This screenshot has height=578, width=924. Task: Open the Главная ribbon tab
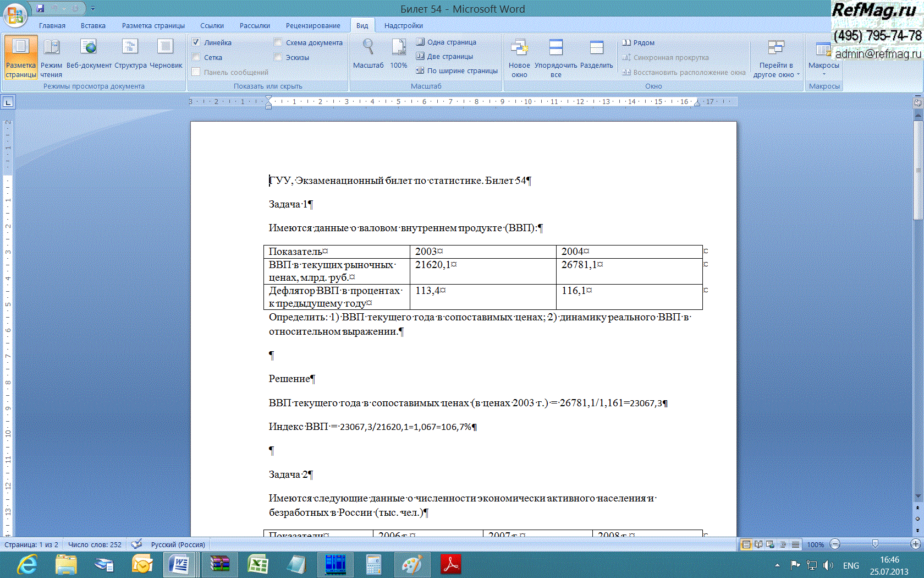coord(52,26)
